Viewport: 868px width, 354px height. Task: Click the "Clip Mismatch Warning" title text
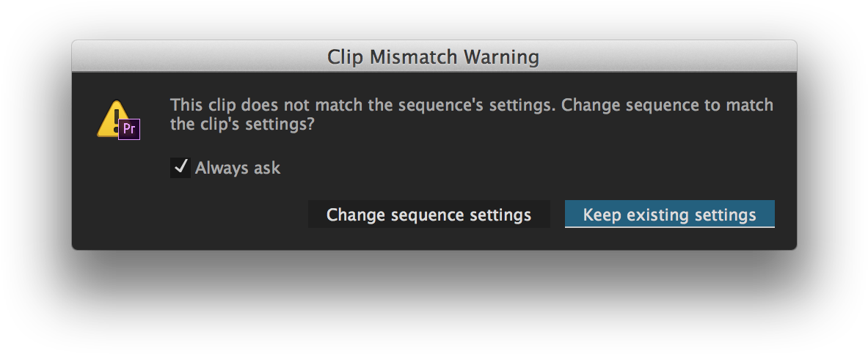click(x=433, y=56)
